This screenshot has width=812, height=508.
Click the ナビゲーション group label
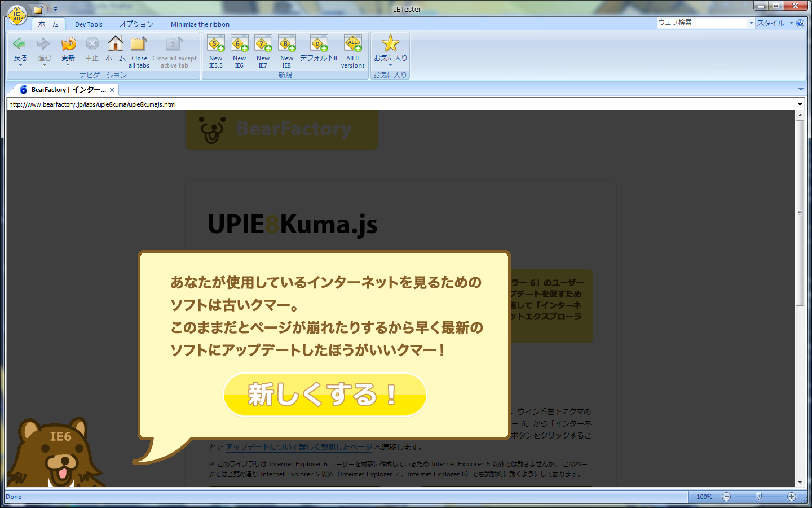click(103, 75)
